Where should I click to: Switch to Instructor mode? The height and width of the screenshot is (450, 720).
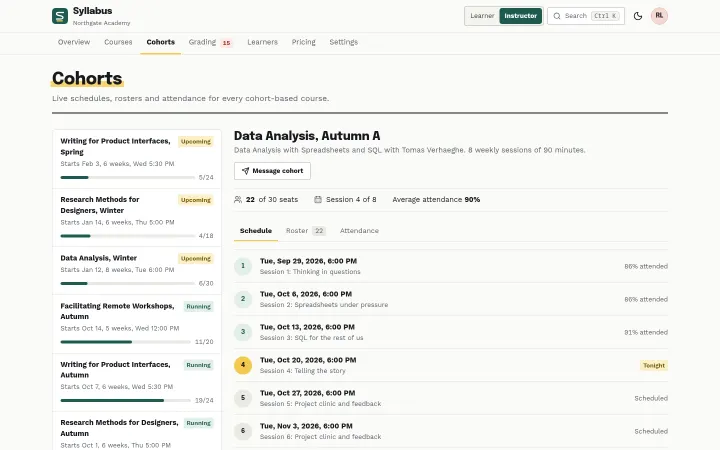click(520, 16)
